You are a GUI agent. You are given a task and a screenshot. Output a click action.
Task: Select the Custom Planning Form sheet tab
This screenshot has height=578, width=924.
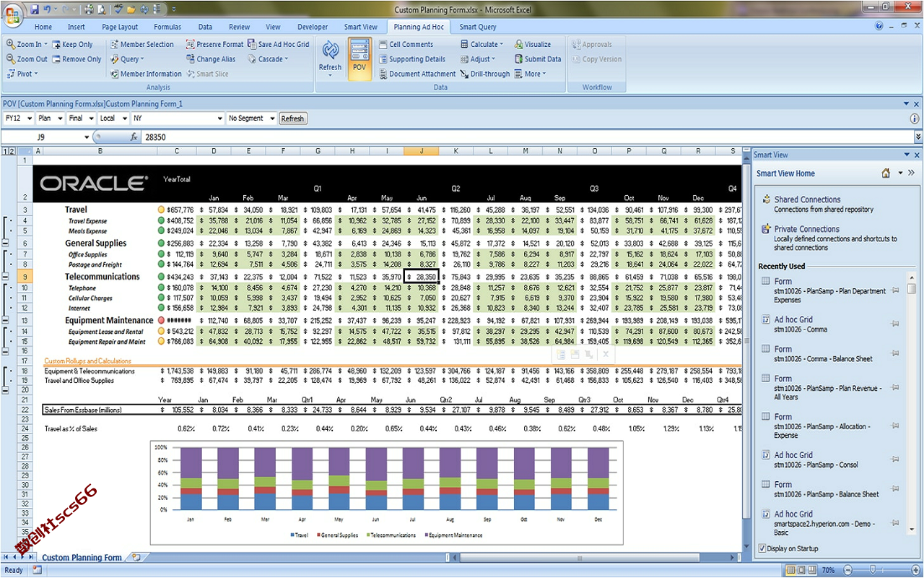[82, 557]
